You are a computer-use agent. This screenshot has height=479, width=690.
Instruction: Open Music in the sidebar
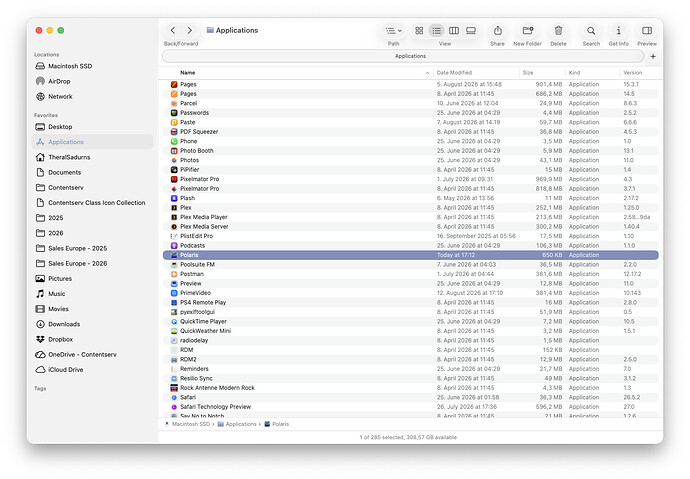92,294
